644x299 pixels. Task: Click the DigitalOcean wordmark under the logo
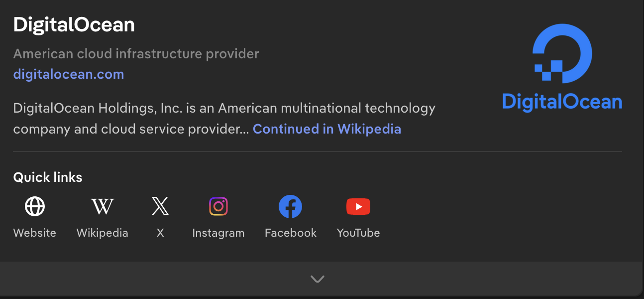(x=562, y=102)
